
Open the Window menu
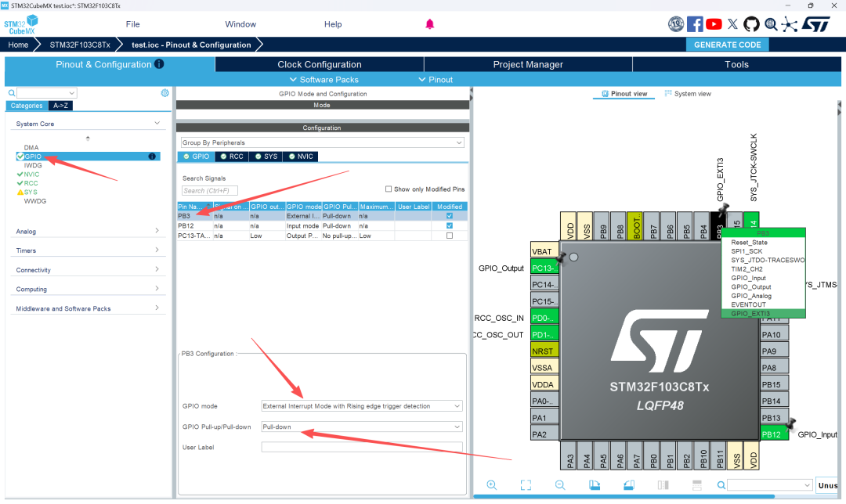pos(240,24)
